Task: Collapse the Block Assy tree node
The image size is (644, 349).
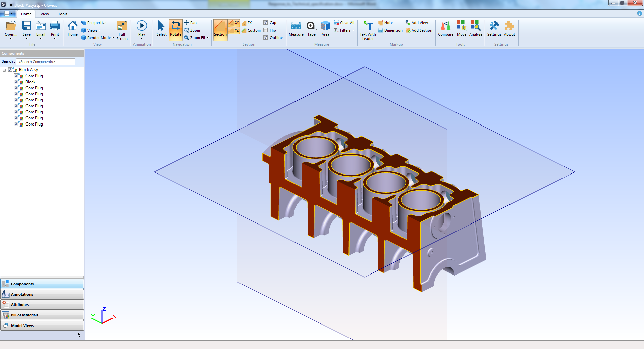Action: pos(4,70)
